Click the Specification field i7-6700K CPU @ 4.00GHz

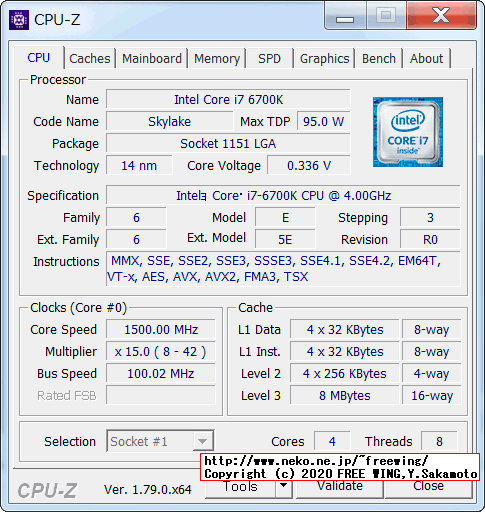pyautogui.click(x=283, y=195)
